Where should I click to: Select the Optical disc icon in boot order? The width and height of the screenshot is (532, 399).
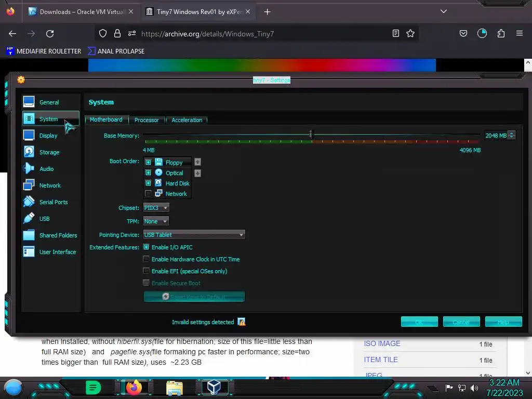coord(158,172)
